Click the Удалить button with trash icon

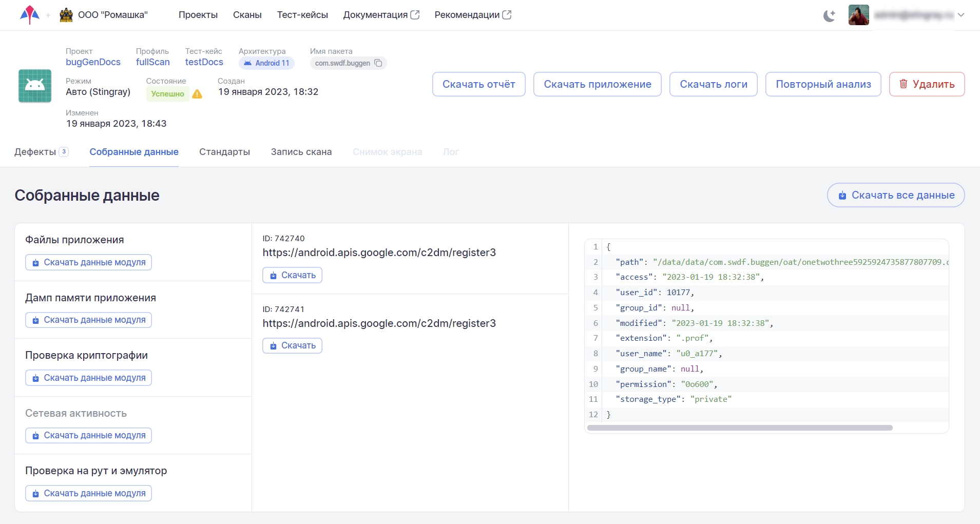[927, 84]
